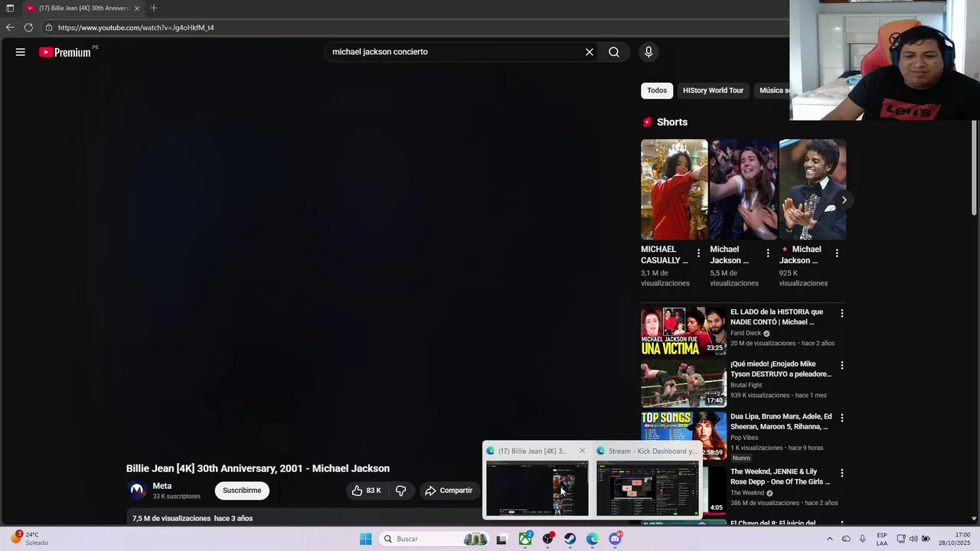Close the Billie Jean taskbar preview
980x551 pixels.
(582, 451)
